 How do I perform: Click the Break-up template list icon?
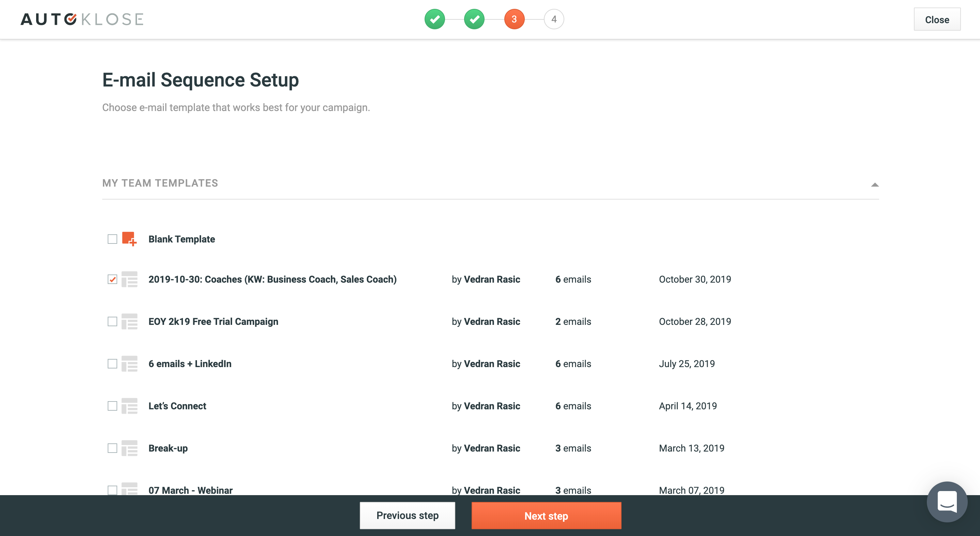[x=129, y=448]
